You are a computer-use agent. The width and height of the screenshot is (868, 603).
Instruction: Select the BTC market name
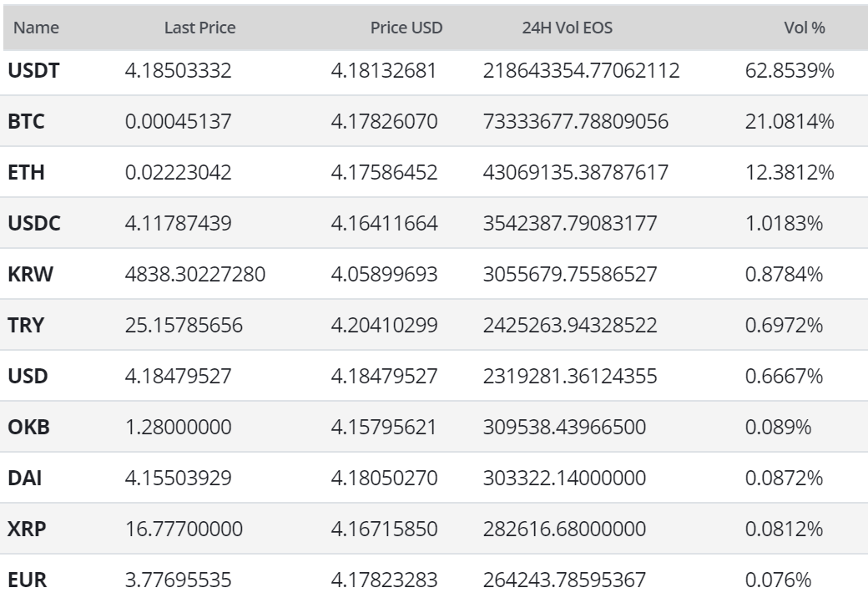pyautogui.click(x=26, y=122)
